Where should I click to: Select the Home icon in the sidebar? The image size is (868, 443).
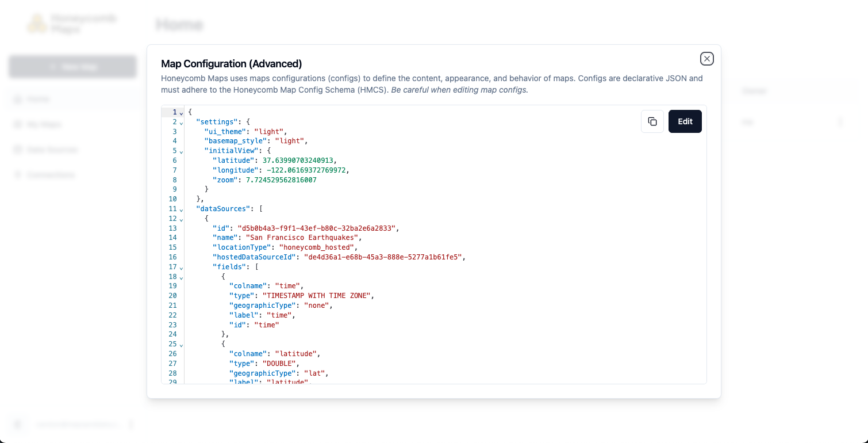point(17,98)
